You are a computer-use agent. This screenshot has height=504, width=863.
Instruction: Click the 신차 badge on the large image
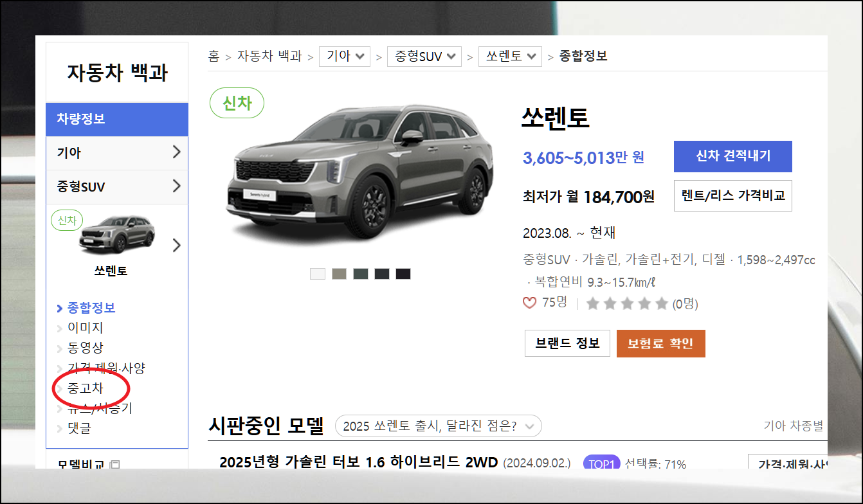pyautogui.click(x=237, y=103)
